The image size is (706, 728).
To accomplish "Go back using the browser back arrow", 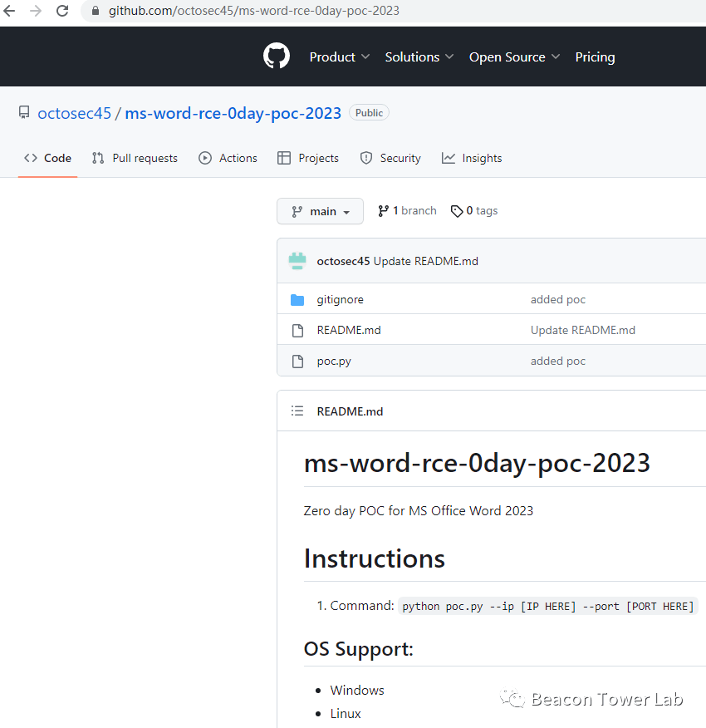I will 9,11.
